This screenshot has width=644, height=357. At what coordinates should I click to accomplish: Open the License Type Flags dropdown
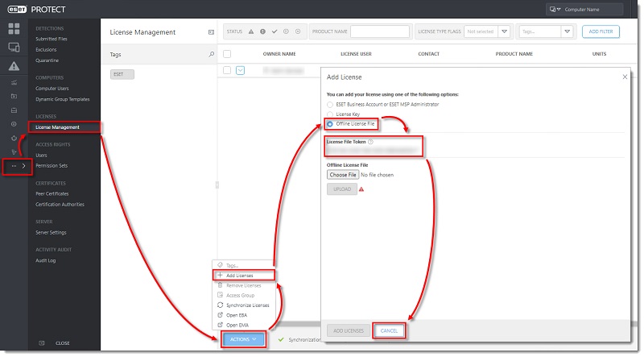pyautogui.click(x=504, y=31)
